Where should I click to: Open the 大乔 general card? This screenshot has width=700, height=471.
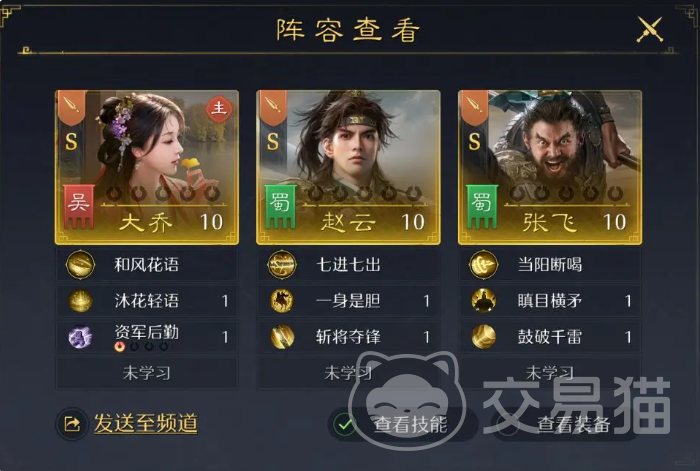(146, 167)
